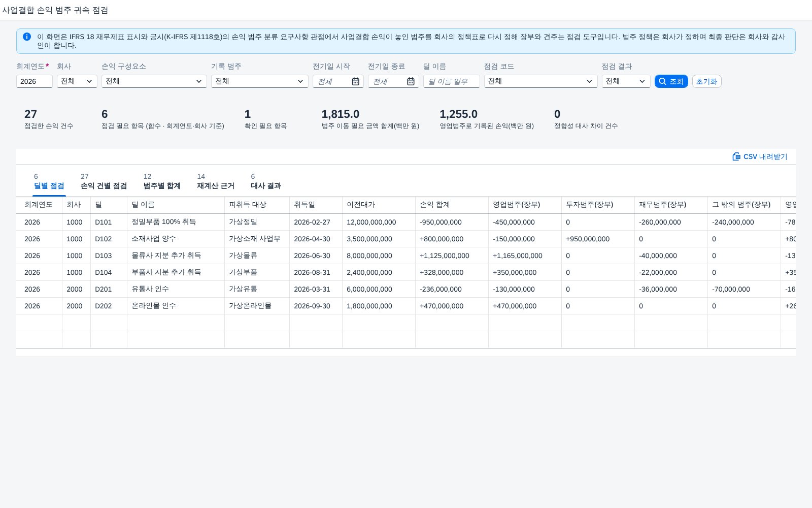
Task: Click the CSV 내려받기 export icon
Action: [736, 156]
